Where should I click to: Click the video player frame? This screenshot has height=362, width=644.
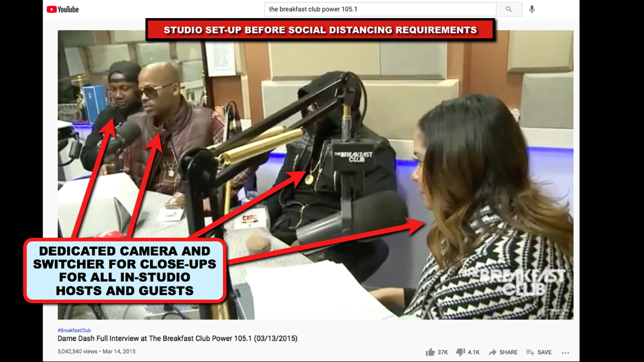(x=315, y=175)
